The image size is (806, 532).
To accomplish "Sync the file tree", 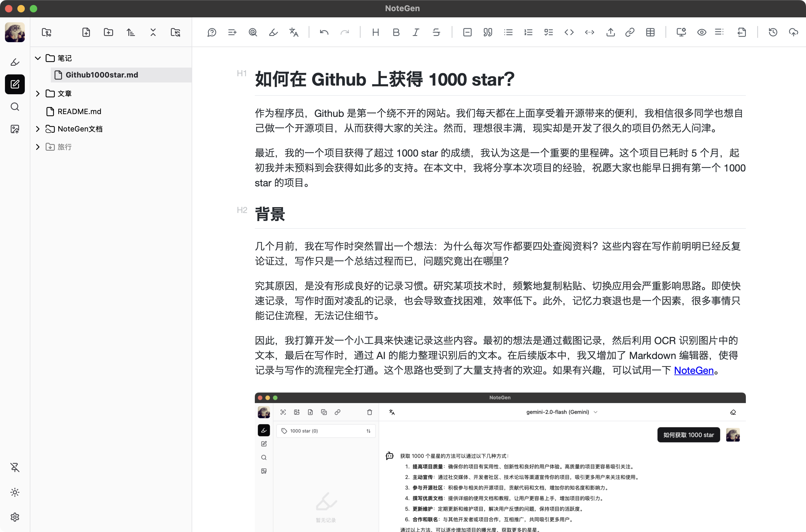I will coord(175,32).
